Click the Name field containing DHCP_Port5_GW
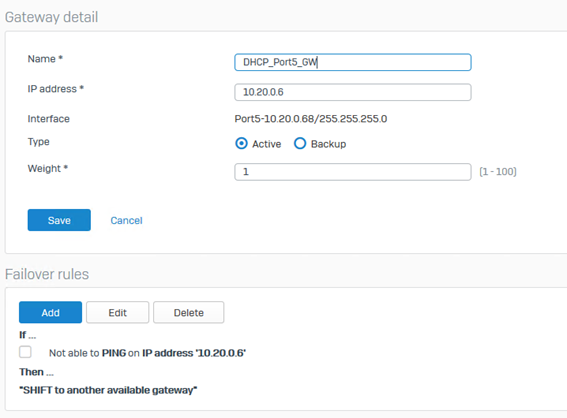This screenshot has height=418, width=567. pos(353,62)
